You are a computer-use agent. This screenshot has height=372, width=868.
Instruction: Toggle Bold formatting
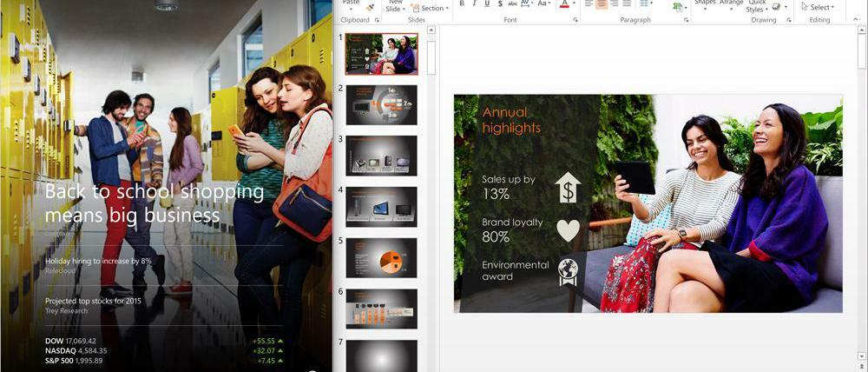(462, 3)
